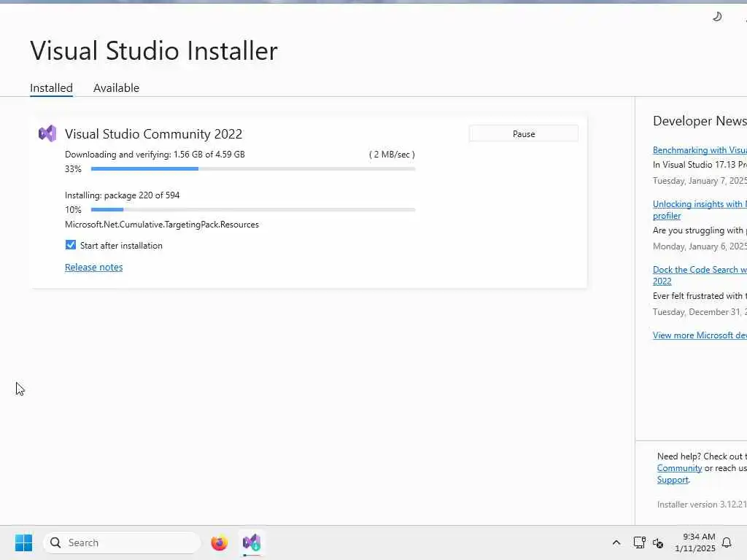Open the Release notes link
The image size is (747, 560).
click(94, 267)
